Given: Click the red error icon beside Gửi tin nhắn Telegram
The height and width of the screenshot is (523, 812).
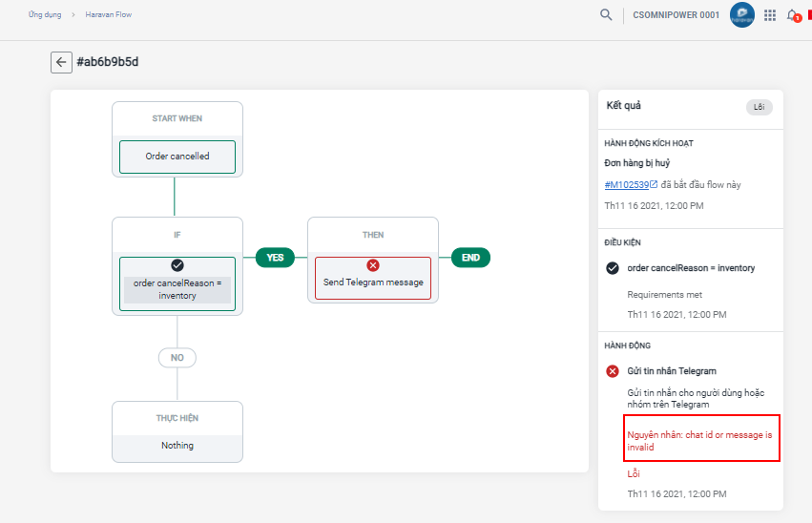Looking at the screenshot, I should [x=613, y=370].
